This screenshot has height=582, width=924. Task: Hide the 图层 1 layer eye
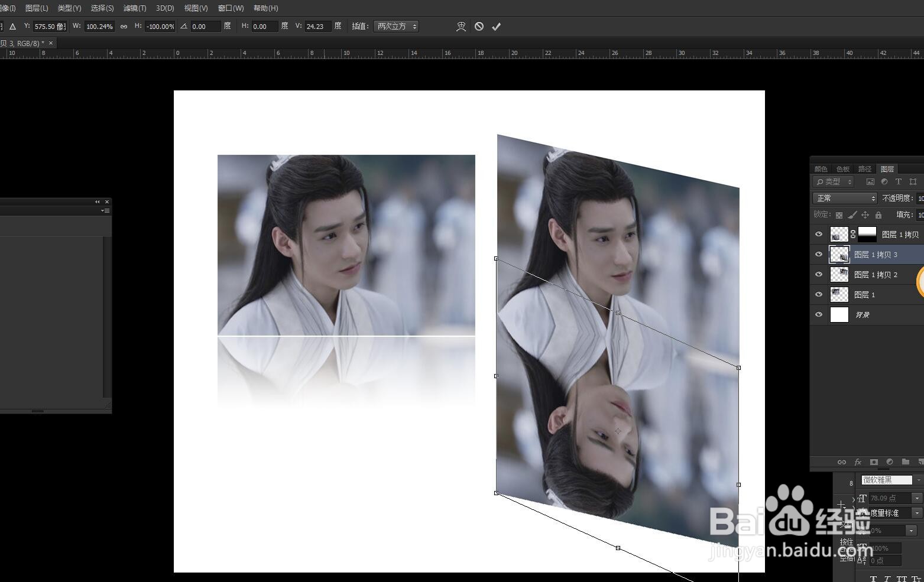pos(819,295)
